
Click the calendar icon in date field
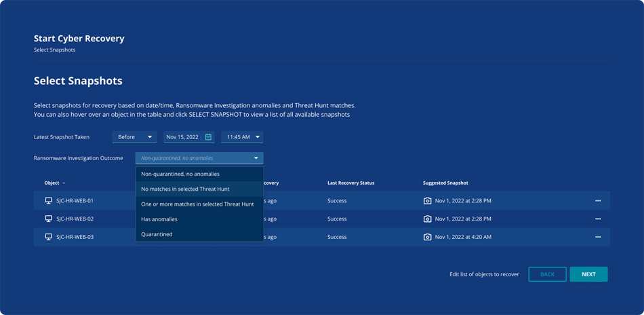click(208, 137)
